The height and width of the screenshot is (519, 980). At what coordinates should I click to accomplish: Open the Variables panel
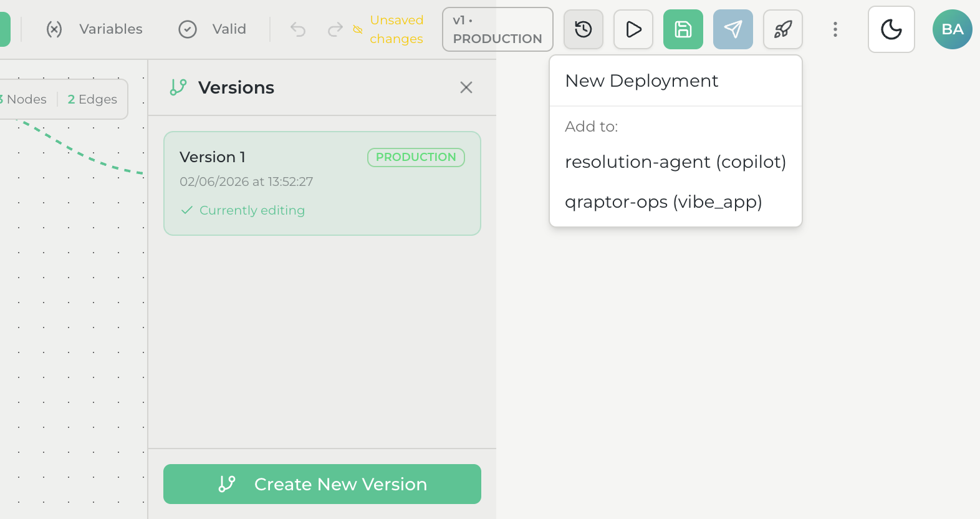[x=95, y=29]
